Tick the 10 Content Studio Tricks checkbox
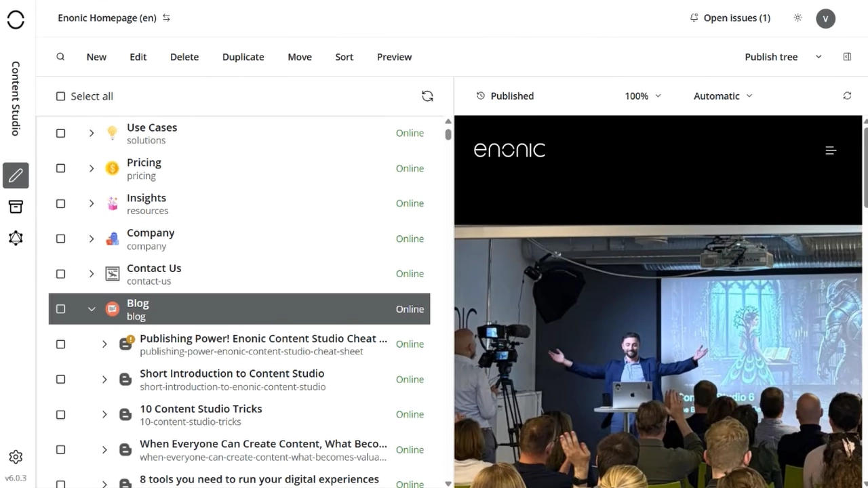The width and height of the screenshot is (868, 488). pyautogui.click(x=60, y=415)
